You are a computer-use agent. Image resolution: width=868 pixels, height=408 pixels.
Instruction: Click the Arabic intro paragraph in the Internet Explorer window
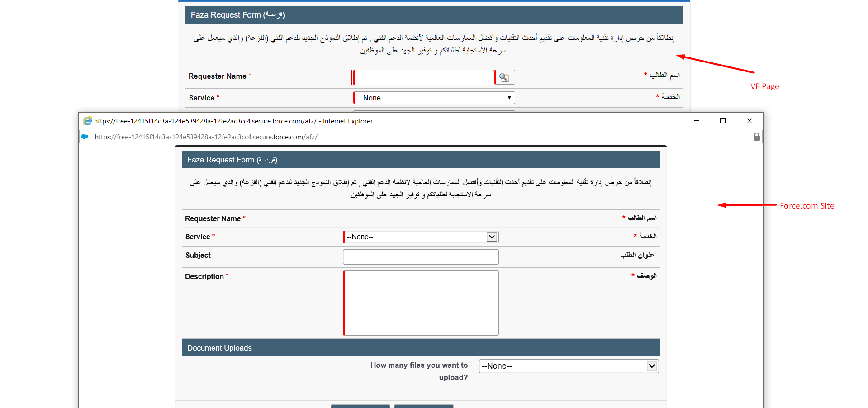point(421,188)
